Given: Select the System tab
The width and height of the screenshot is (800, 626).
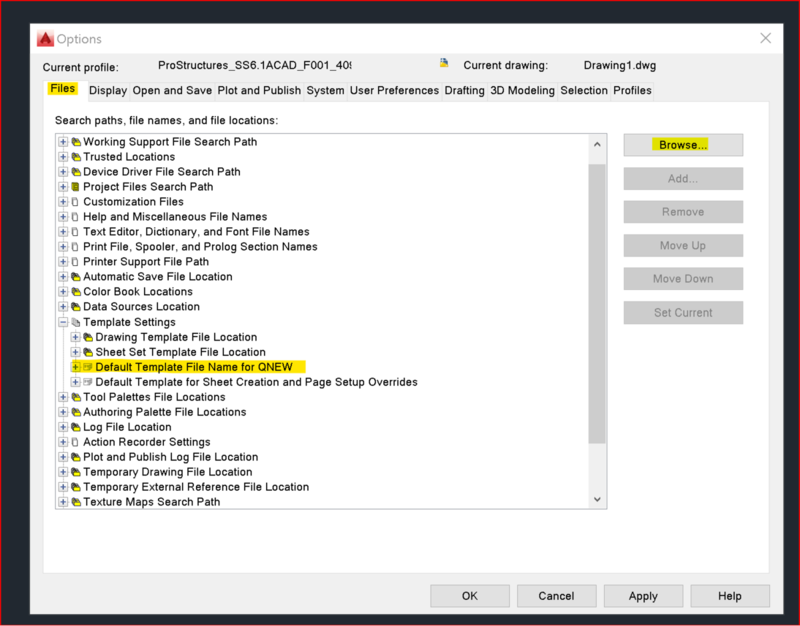Looking at the screenshot, I should [325, 91].
